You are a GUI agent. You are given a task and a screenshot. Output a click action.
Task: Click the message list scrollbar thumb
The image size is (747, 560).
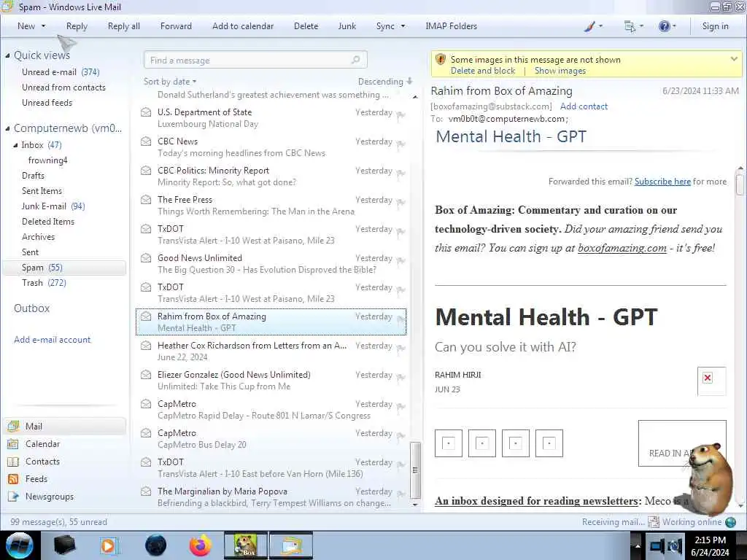point(415,470)
